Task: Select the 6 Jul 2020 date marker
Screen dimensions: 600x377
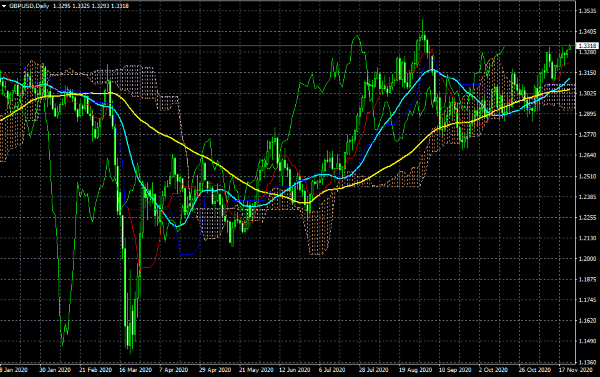Action: pyautogui.click(x=332, y=370)
